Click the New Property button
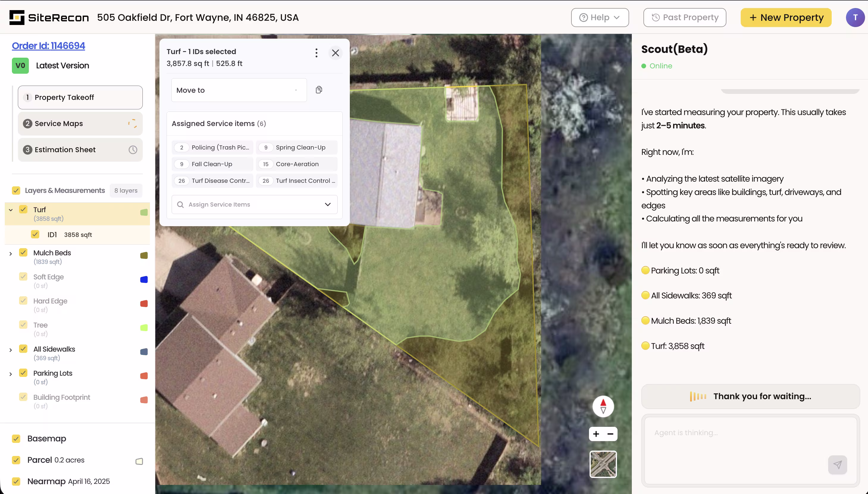 (786, 17)
